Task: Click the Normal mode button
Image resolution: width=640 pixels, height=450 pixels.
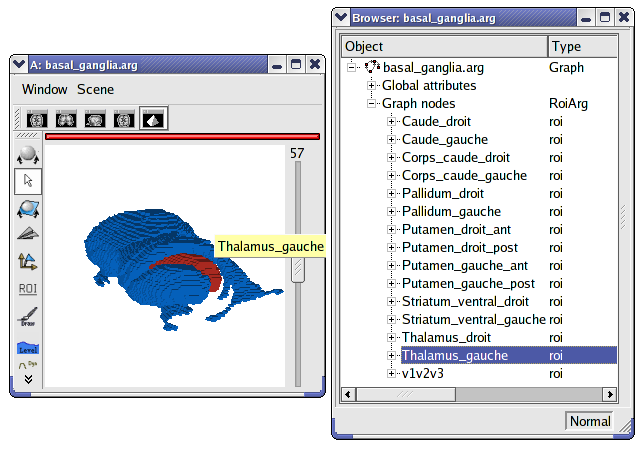Action: [x=590, y=421]
